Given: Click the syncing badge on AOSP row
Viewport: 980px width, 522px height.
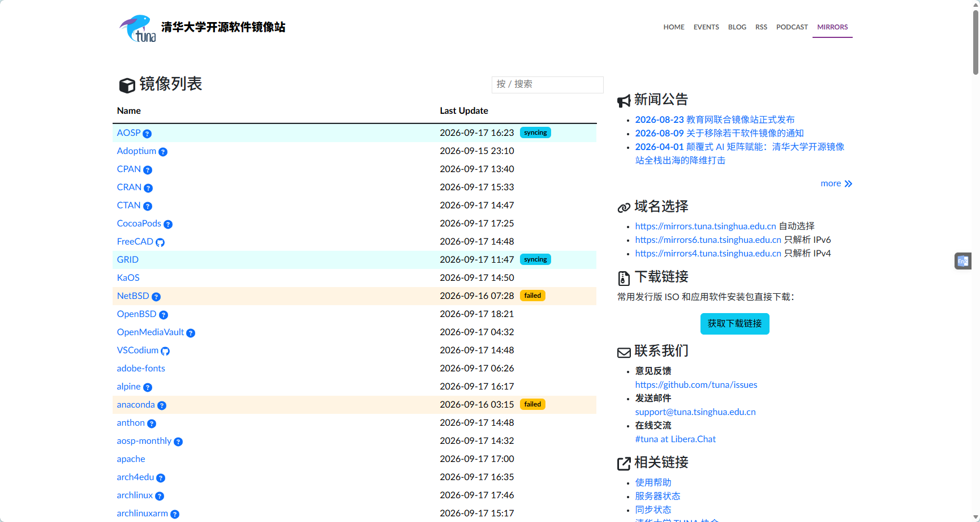Looking at the screenshot, I should [x=535, y=132].
